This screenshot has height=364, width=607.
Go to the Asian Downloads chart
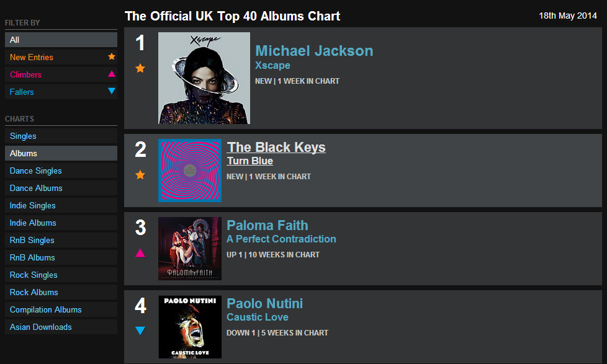(x=41, y=327)
